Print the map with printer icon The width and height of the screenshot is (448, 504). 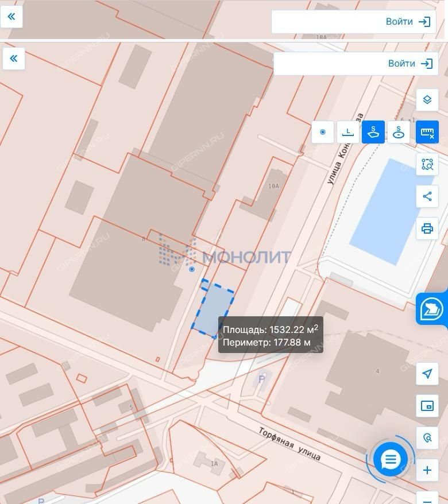(427, 228)
